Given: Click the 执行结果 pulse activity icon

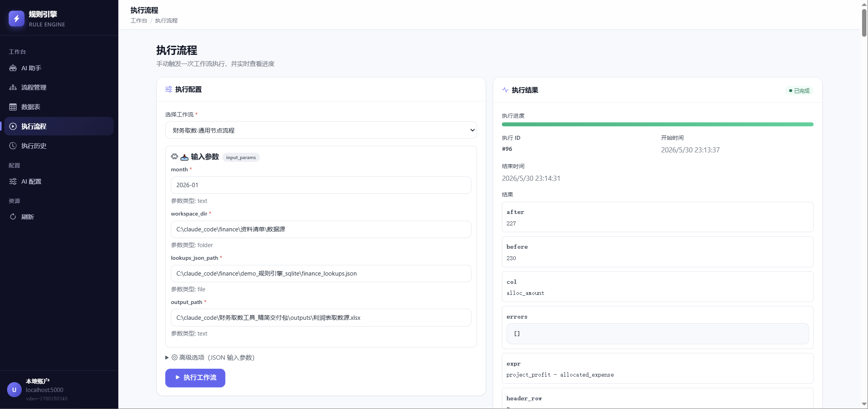Looking at the screenshot, I should coord(505,90).
